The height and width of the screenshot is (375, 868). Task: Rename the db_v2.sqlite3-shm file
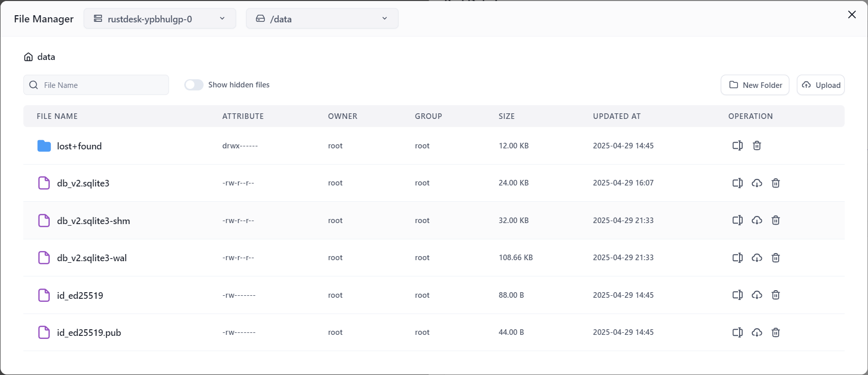click(x=737, y=221)
